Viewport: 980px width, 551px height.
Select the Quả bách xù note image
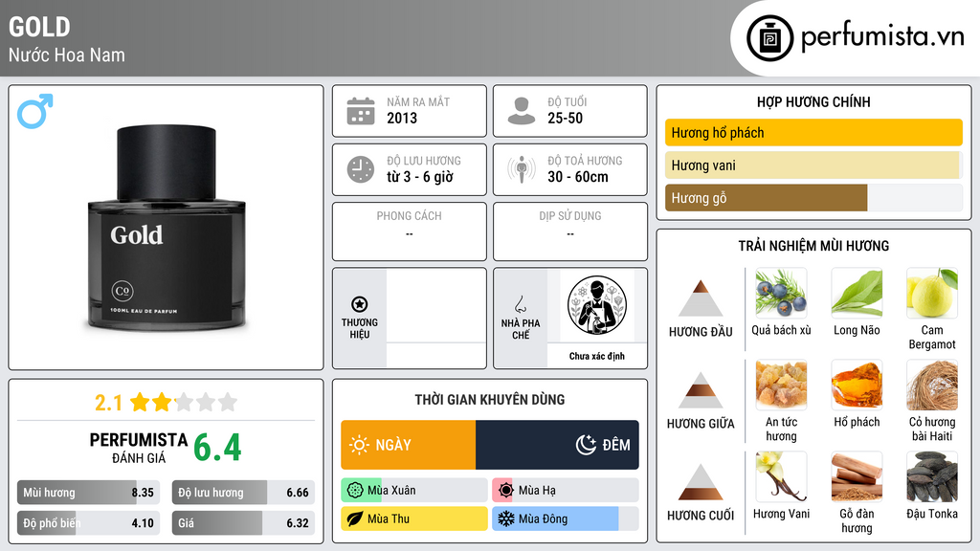pos(781,293)
